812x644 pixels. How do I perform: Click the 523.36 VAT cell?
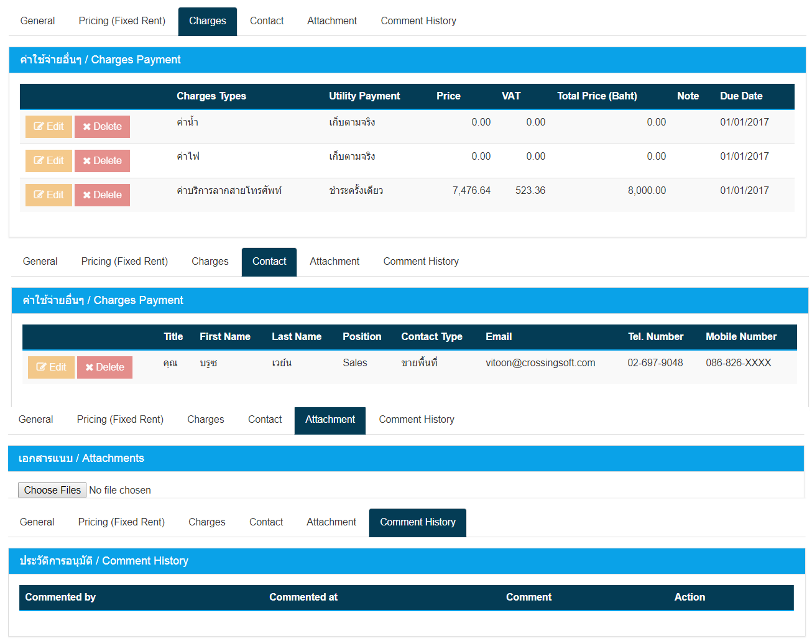[530, 190]
